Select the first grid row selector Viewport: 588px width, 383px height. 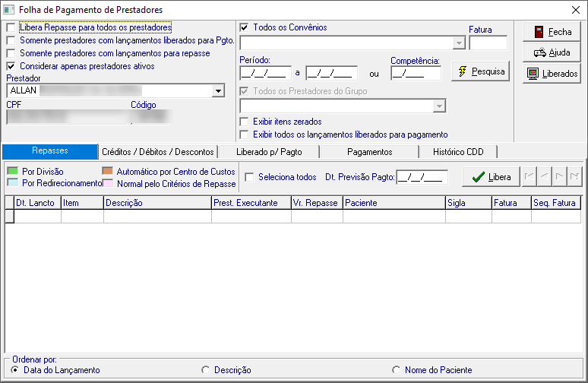(x=10, y=217)
